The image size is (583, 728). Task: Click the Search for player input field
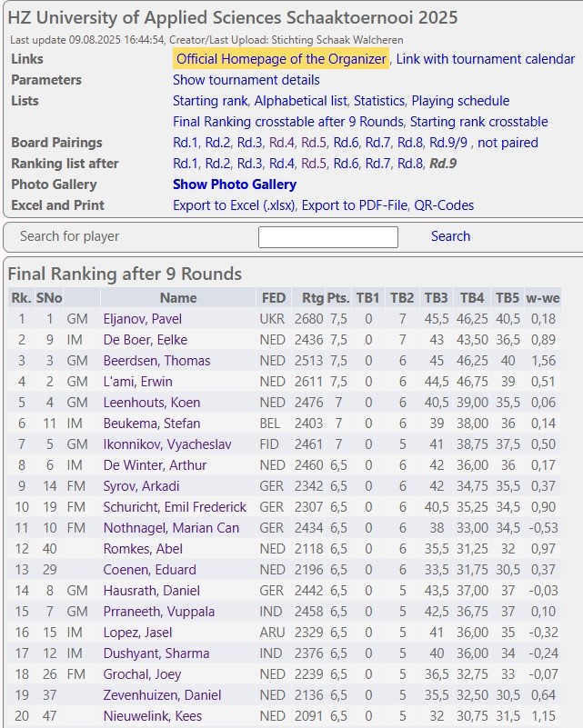[x=327, y=237]
